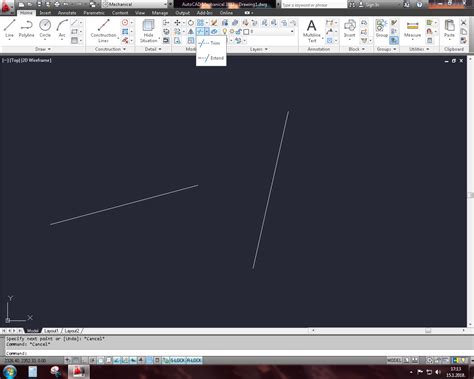Open the Parametric ribbon tab

[94, 13]
